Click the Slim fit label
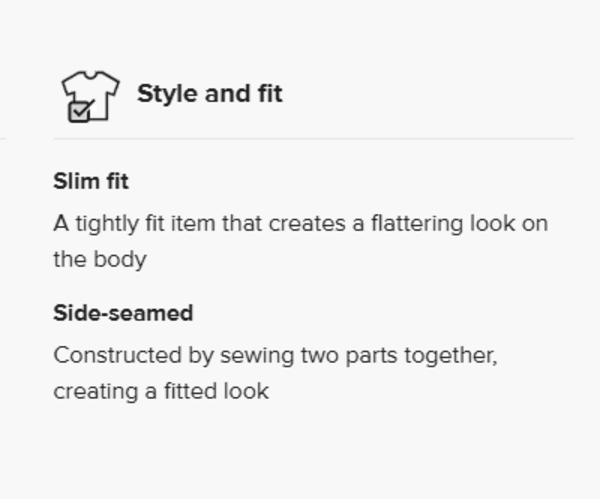This screenshot has height=499, width=600. pyautogui.click(x=91, y=181)
